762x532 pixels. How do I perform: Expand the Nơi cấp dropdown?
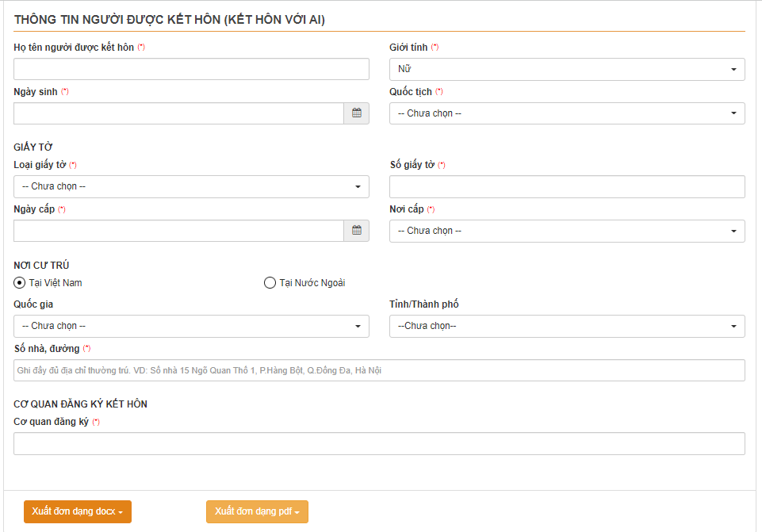[566, 231]
